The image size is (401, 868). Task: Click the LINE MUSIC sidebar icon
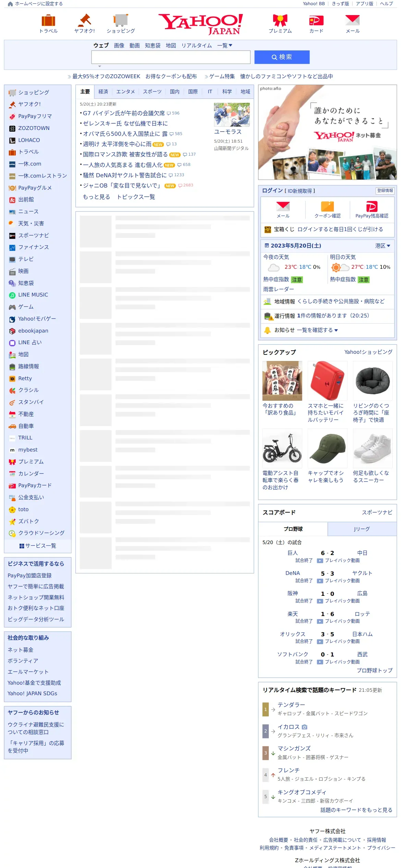point(12,295)
